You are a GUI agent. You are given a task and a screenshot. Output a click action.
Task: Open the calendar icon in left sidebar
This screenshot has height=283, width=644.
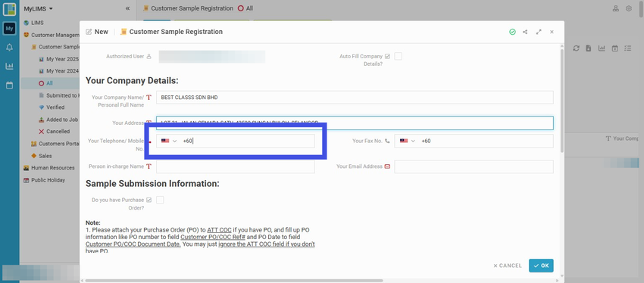point(9,86)
